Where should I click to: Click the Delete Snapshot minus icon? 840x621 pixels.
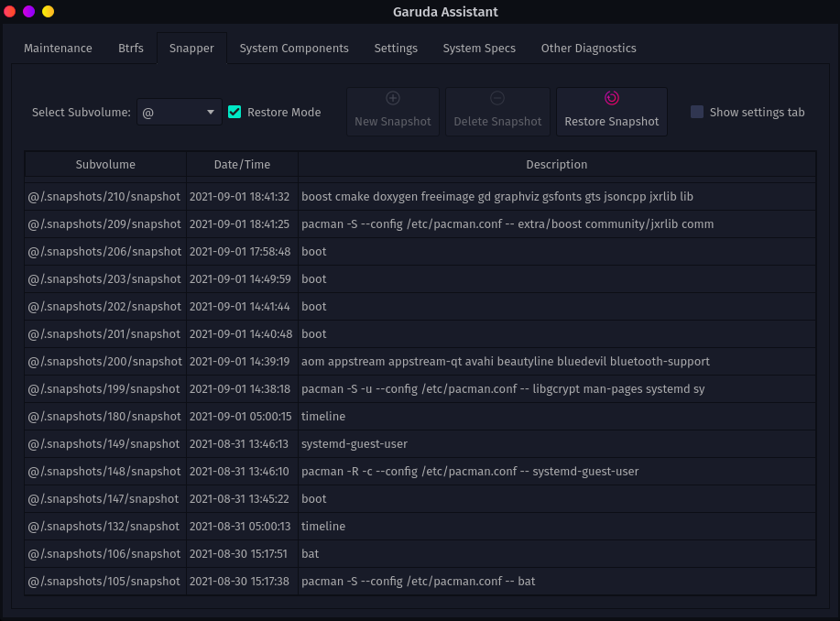coord(497,98)
